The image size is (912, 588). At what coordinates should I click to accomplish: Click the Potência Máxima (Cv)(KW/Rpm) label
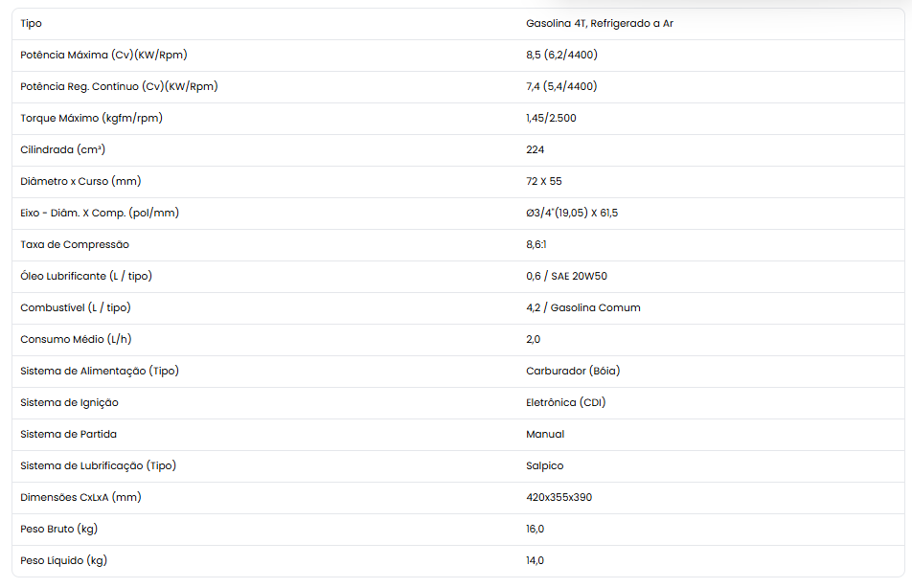tap(103, 55)
